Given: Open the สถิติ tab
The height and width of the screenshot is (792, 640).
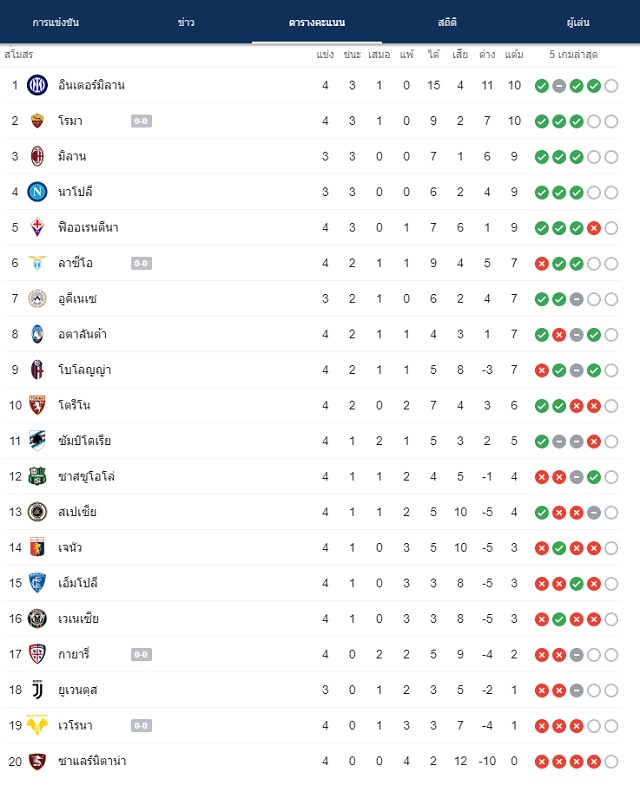Looking at the screenshot, I should point(448,22).
